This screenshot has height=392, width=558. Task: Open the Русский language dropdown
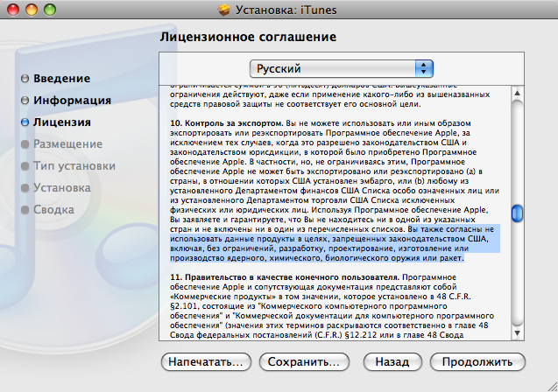point(342,68)
